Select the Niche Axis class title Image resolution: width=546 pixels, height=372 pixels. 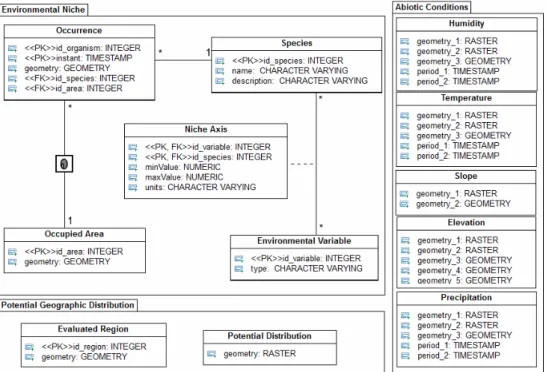[x=206, y=130]
